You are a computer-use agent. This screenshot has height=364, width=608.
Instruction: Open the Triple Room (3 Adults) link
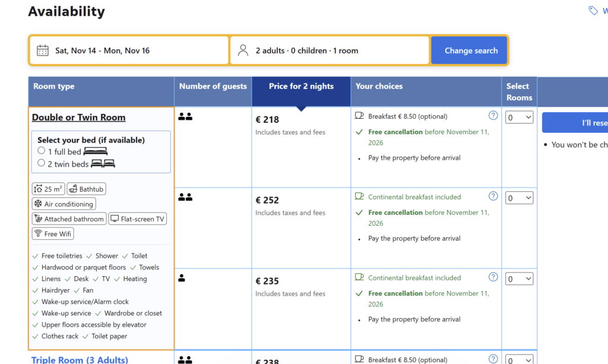click(80, 360)
